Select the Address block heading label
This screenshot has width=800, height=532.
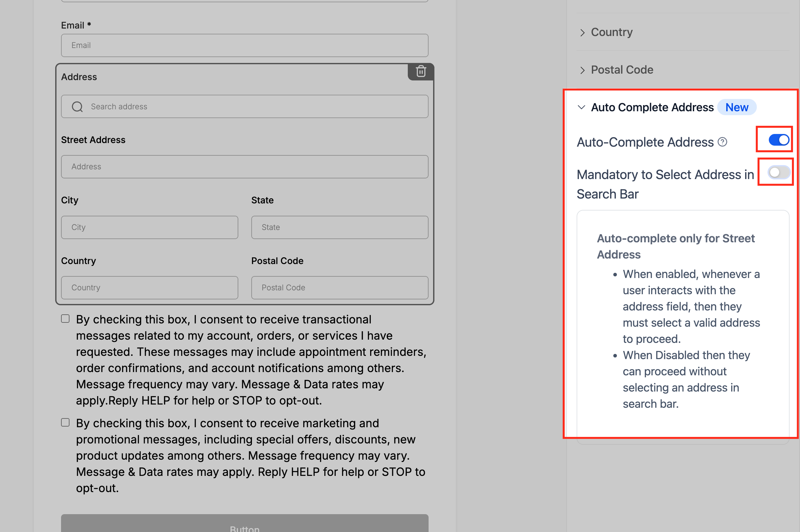click(79, 77)
